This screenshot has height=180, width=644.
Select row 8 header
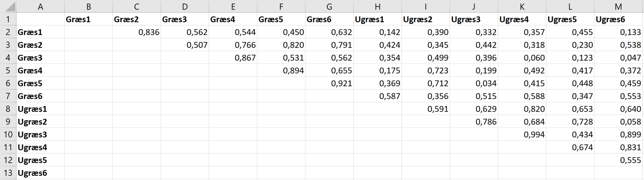click(x=8, y=109)
